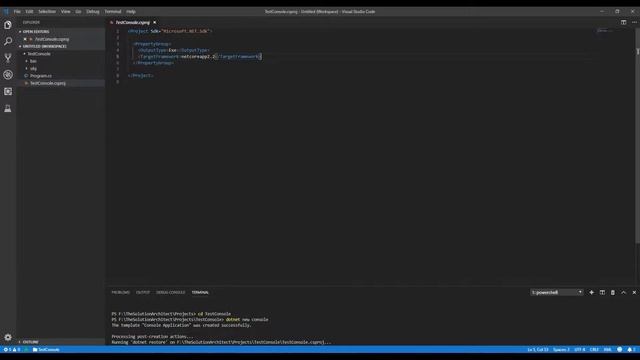Open the Manage gear at bottom left
The width and height of the screenshot is (640, 360).
click(x=8, y=337)
